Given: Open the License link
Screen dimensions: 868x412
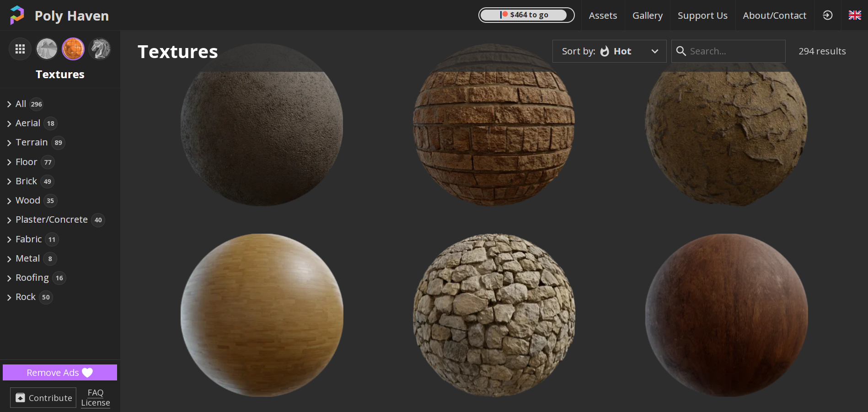Looking at the screenshot, I should click(96, 403).
